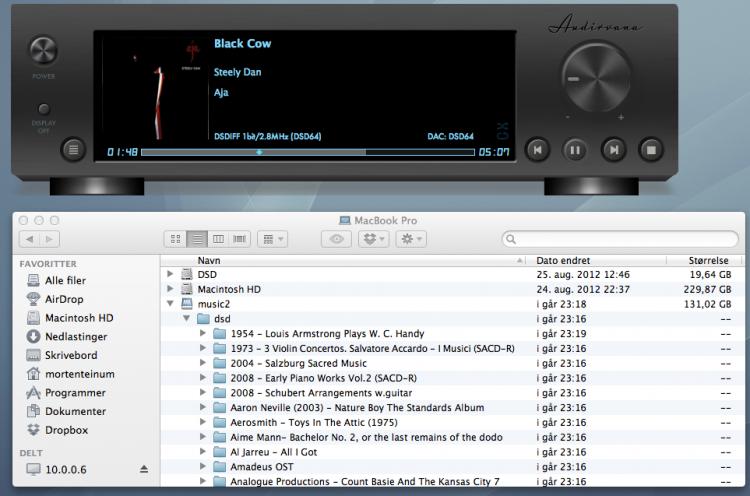Click the 05:07 track duration
750x496 pixels.
(x=494, y=152)
